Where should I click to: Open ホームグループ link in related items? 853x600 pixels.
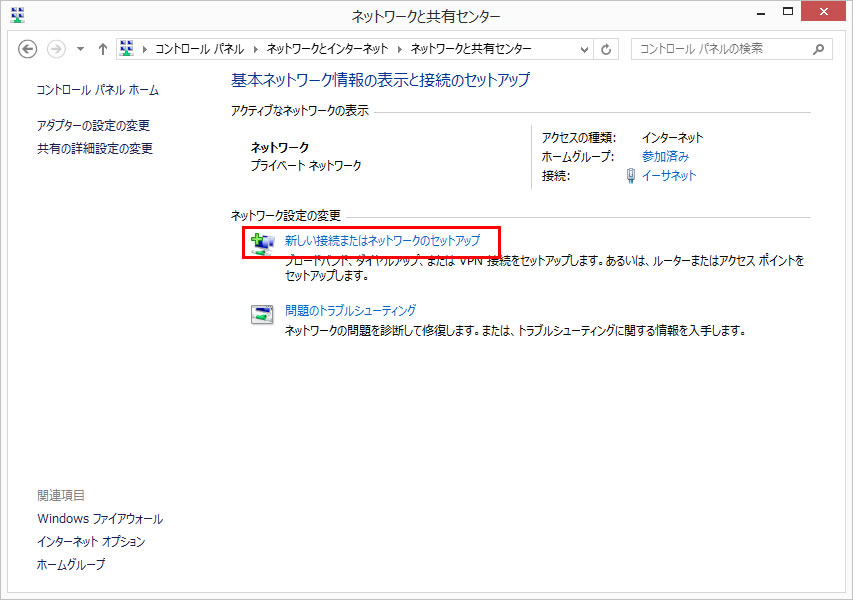tap(71, 565)
